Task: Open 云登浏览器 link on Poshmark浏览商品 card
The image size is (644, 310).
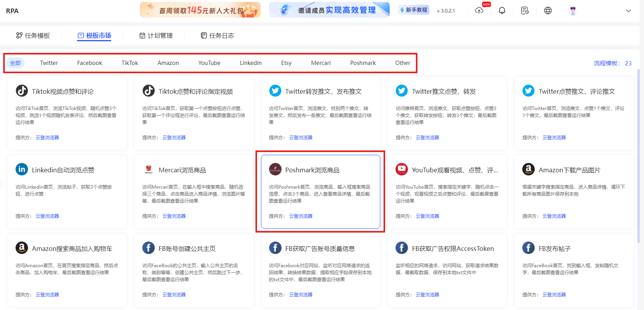Action: [x=301, y=216]
